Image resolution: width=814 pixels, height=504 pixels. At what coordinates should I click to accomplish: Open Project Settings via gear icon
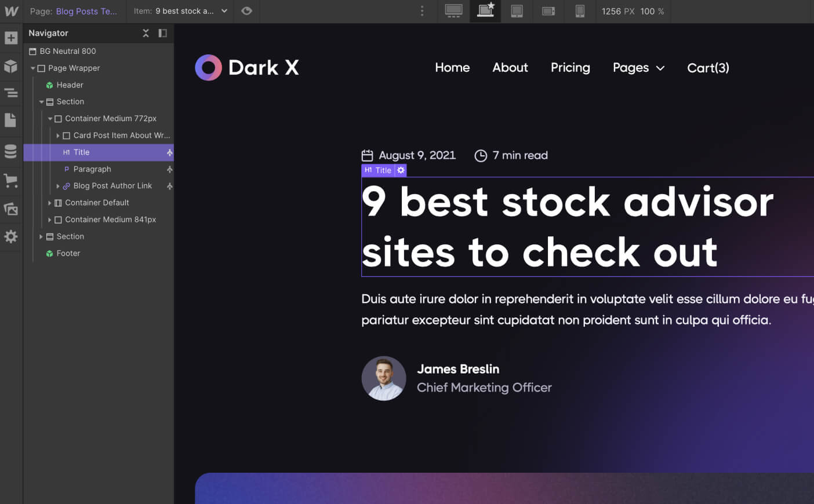pyautogui.click(x=11, y=236)
